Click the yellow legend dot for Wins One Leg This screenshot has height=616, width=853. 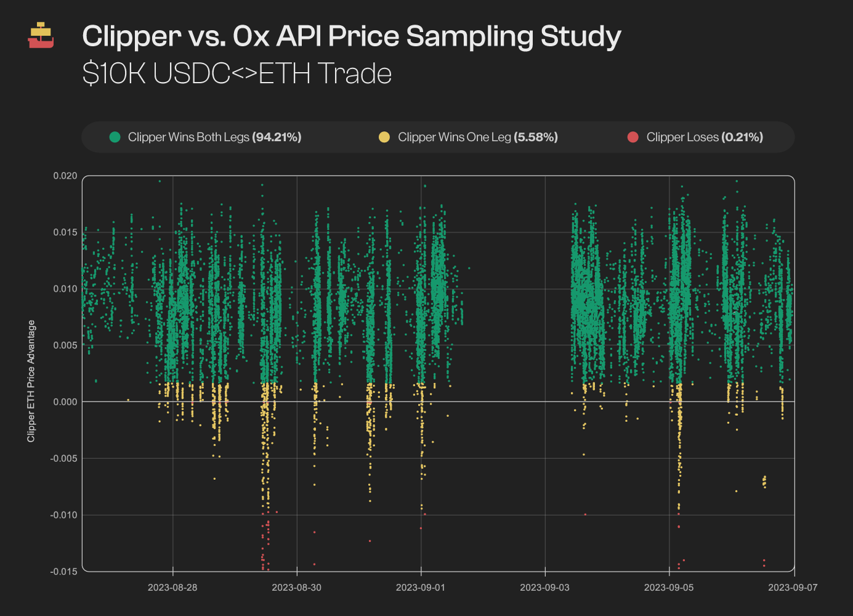[384, 137]
